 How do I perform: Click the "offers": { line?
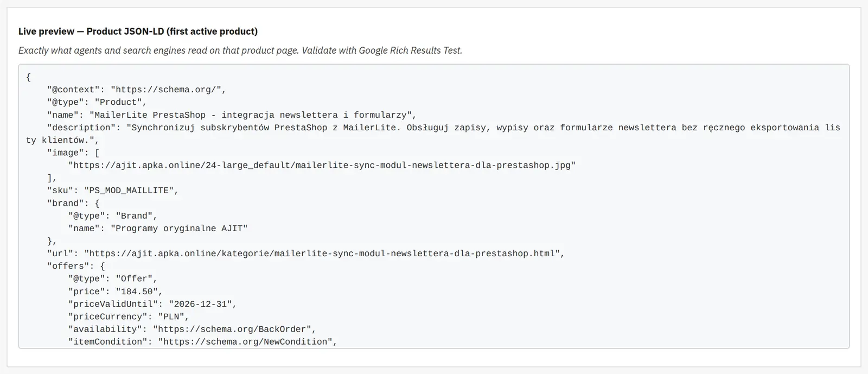[x=76, y=266]
